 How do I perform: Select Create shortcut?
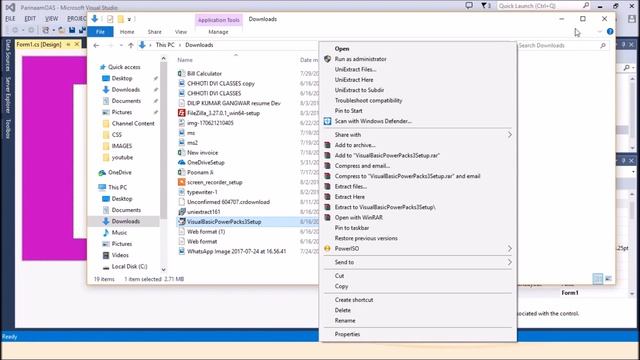coord(353,300)
